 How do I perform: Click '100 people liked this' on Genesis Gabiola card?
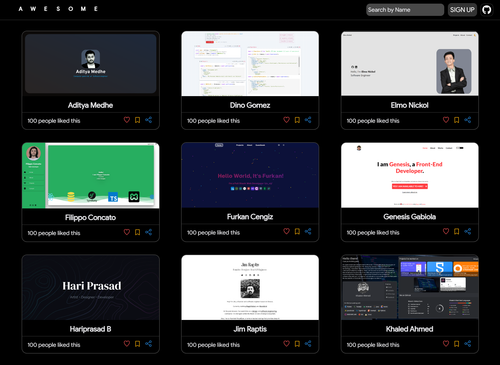click(x=373, y=232)
